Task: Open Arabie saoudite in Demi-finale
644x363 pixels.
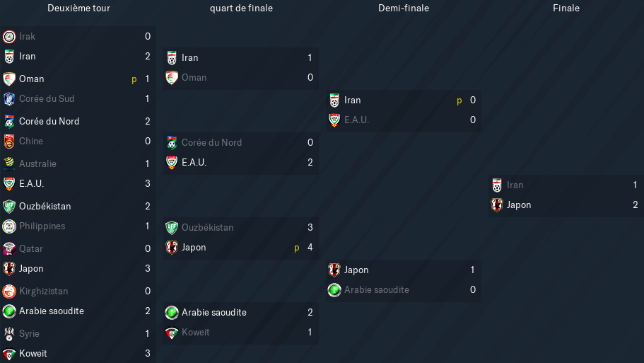Action: [x=377, y=290]
